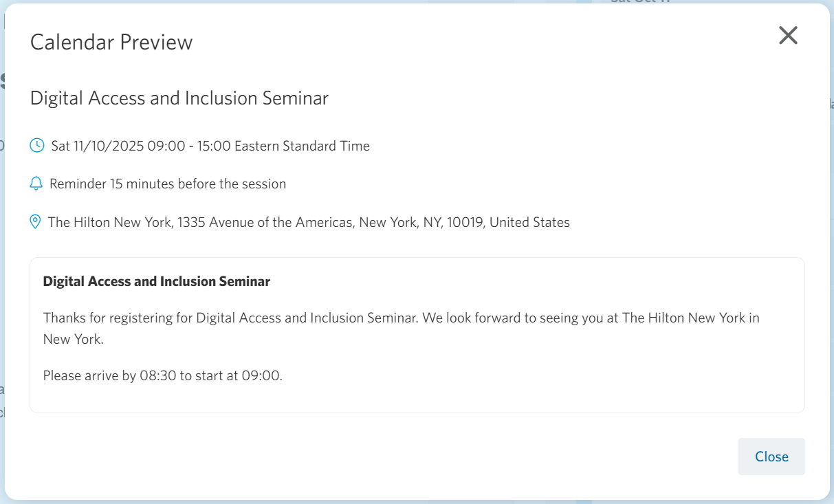Screen dimensions: 834x504
Task: Click the We look forward sentence
Action: 523,318
